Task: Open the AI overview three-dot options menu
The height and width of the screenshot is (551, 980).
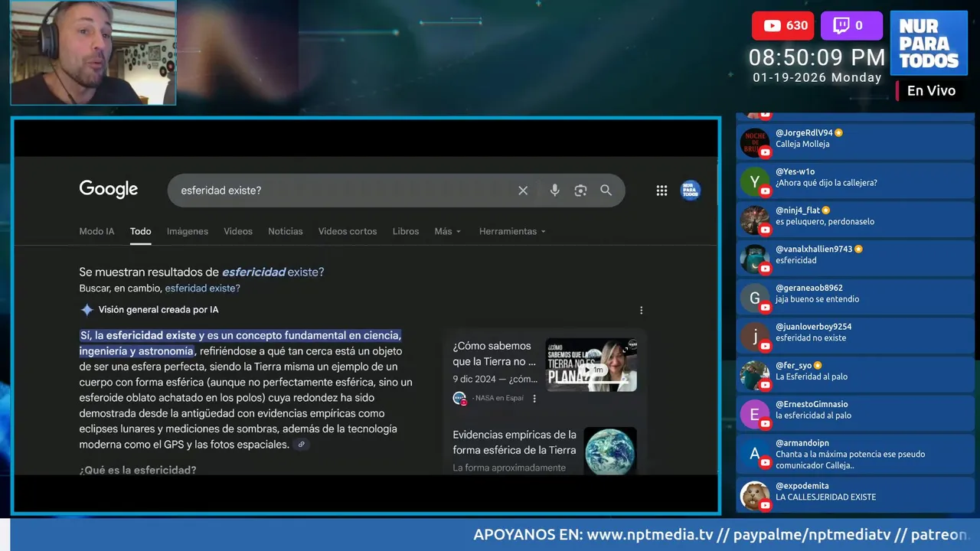Action: [x=641, y=310]
